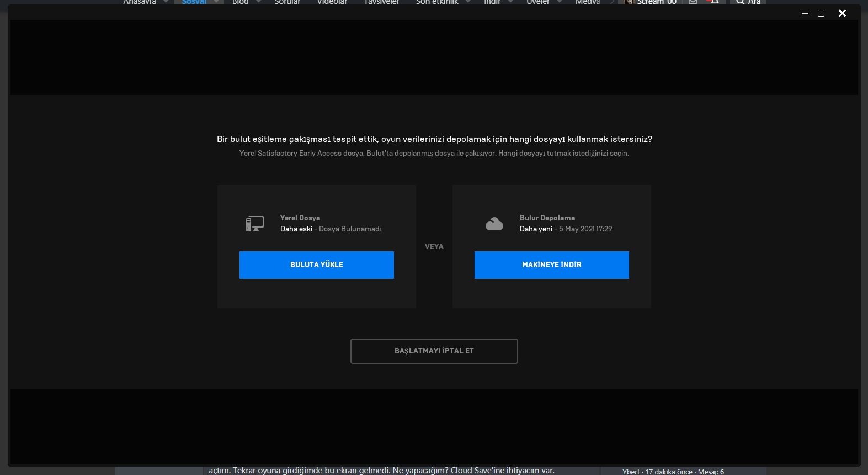868x475 pixels.
Task: Open the Ara search in the forum
Action: click(748, 2)
